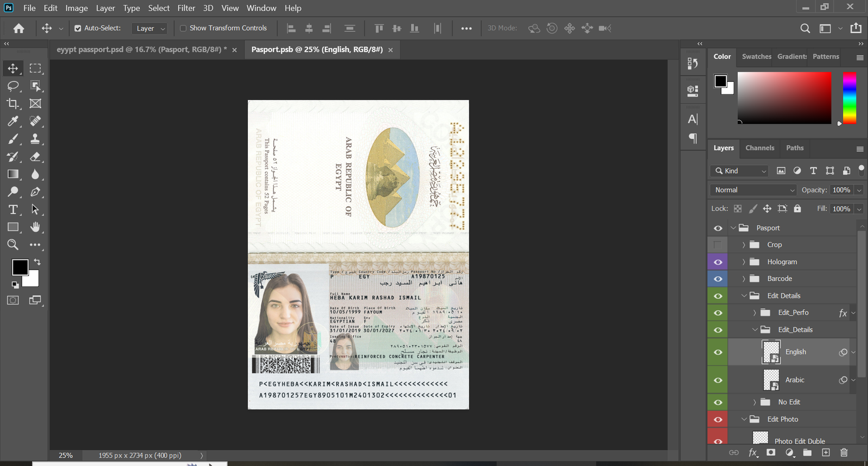Viewport: 868px width, 466px height.
Task: Open the Normal blend mode dropdown
Action: coord(753,190)
